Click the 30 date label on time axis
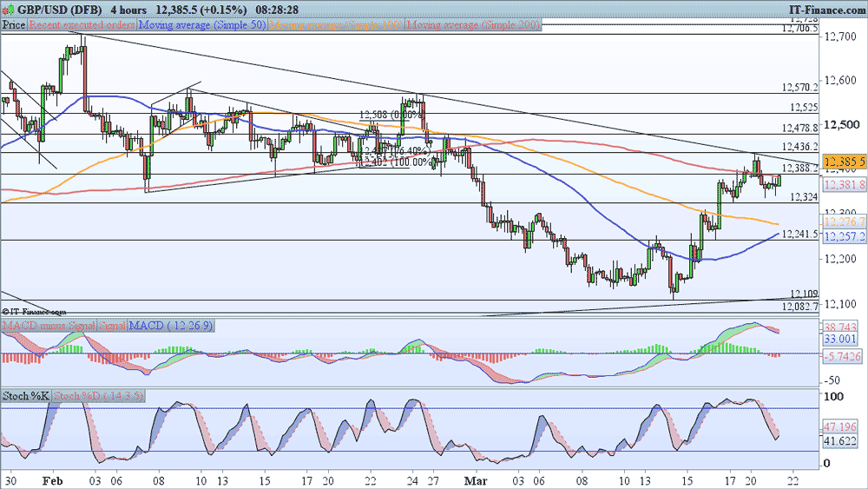 point(10,480)
